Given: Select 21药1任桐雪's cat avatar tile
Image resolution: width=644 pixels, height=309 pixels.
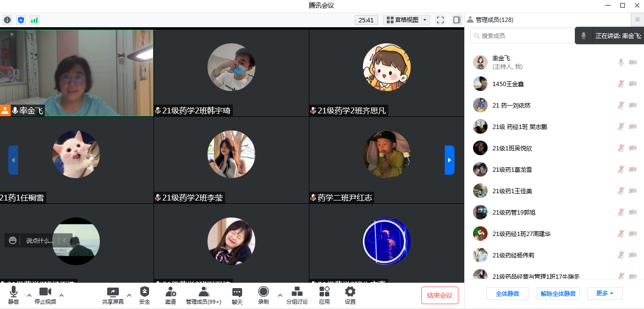Looking at the screenshot, I should click(x=76, y=160).
